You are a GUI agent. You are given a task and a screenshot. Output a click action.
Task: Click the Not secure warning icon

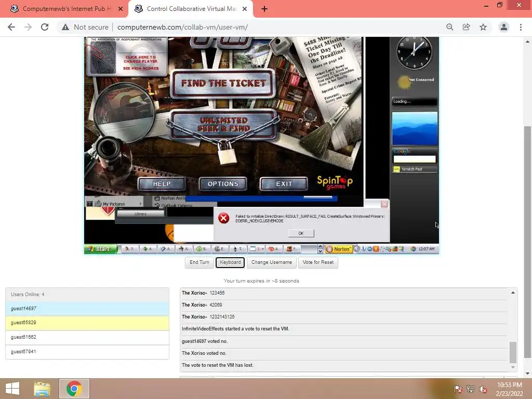click(x=65, y=27)
